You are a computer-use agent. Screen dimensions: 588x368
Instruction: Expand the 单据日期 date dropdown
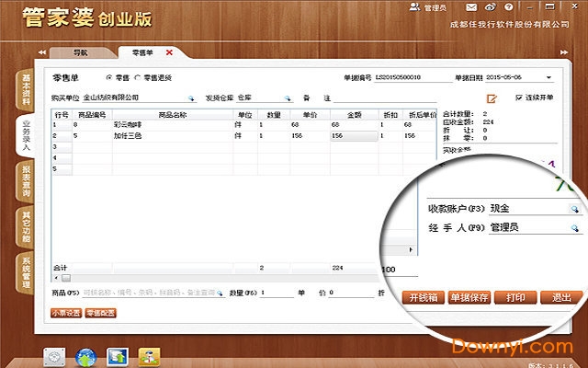[548, 77]
